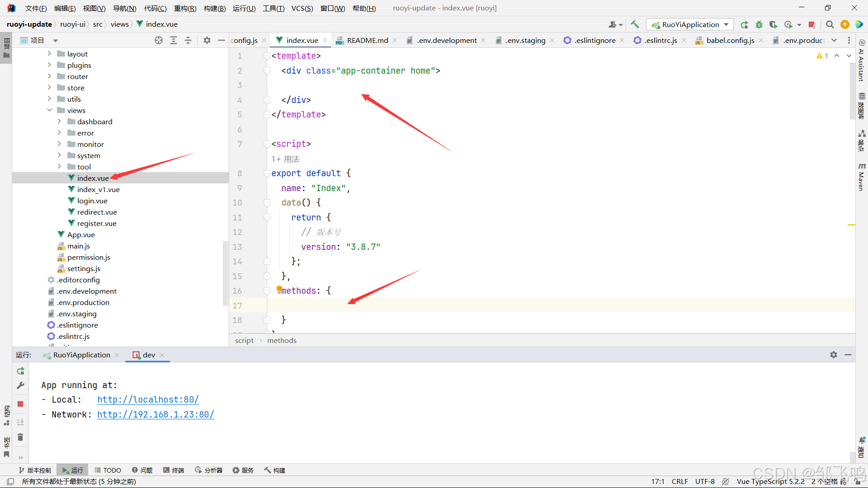The width and height of the screenshot is (868, 488).
Task: Open the TODO tool window
Action: [x=108, y=470]
